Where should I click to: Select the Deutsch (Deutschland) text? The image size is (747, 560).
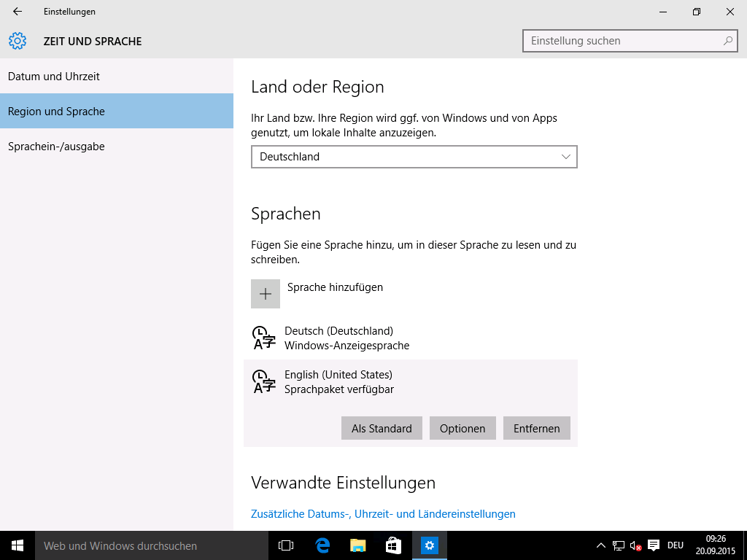(x=338, y=330)
